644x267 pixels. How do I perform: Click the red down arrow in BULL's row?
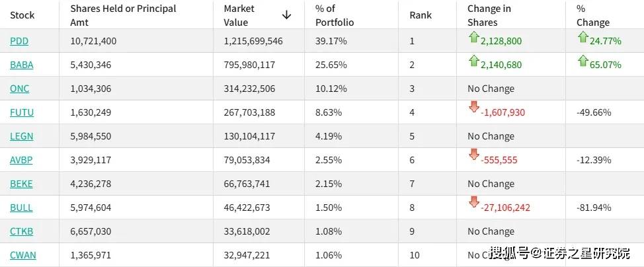coord(473,202)
